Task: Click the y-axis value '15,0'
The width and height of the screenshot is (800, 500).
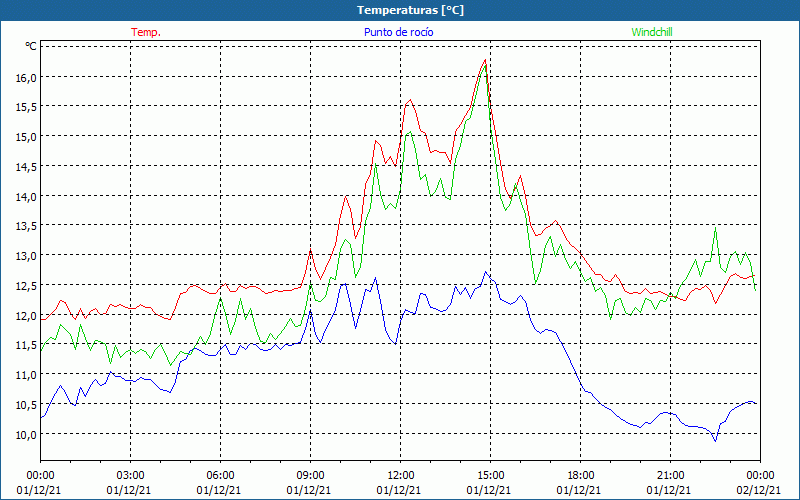Action: click(x=27, y=137)
